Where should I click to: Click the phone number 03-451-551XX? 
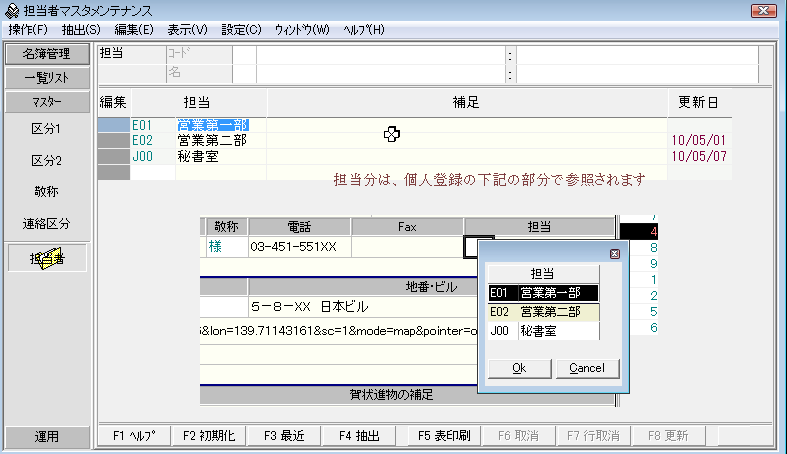[x=294, y=247]
